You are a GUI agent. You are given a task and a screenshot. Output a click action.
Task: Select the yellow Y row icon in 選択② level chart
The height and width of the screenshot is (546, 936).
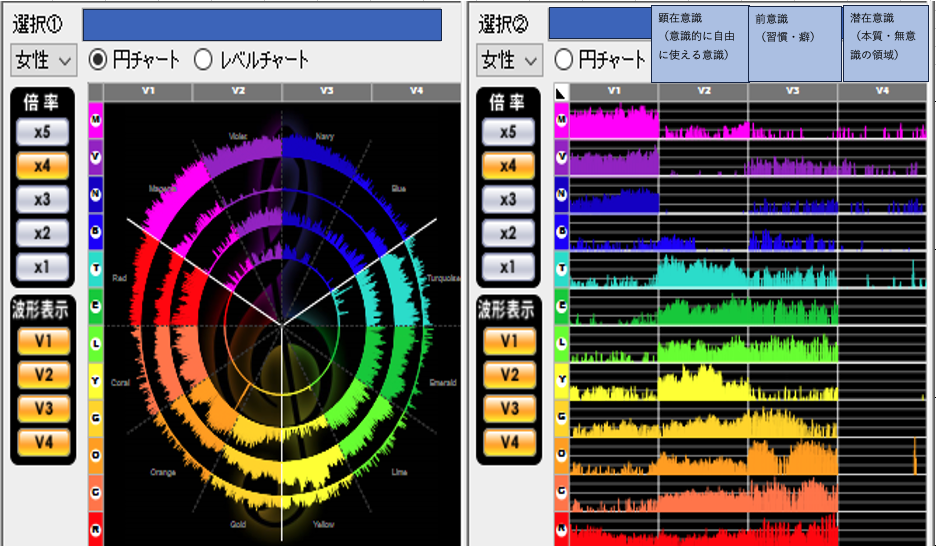point(561,381)
